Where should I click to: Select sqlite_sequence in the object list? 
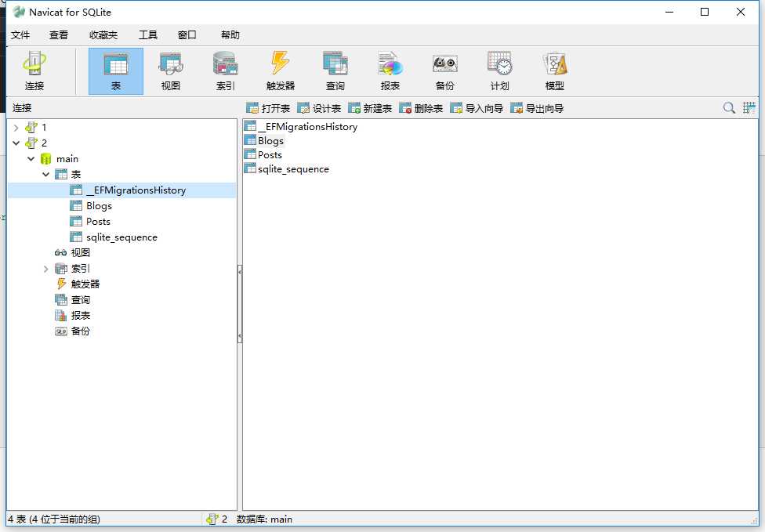pos(287,169)
